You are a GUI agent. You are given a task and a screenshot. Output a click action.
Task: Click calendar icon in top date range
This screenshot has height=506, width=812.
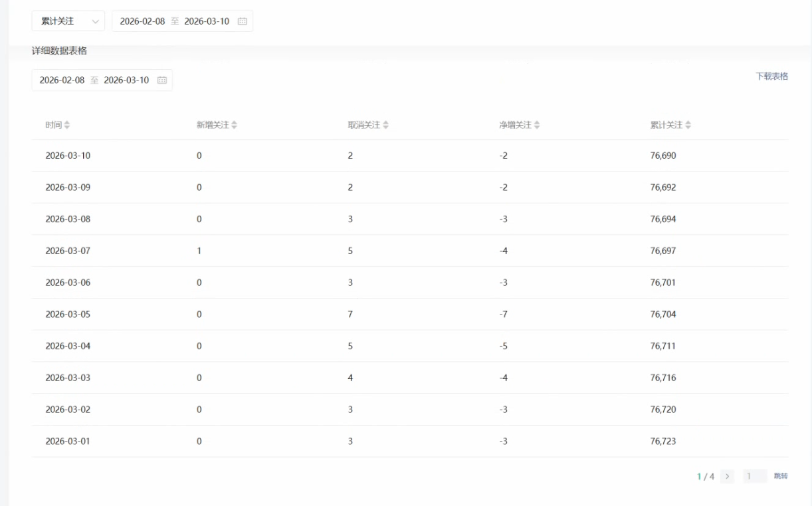(242, 21)
